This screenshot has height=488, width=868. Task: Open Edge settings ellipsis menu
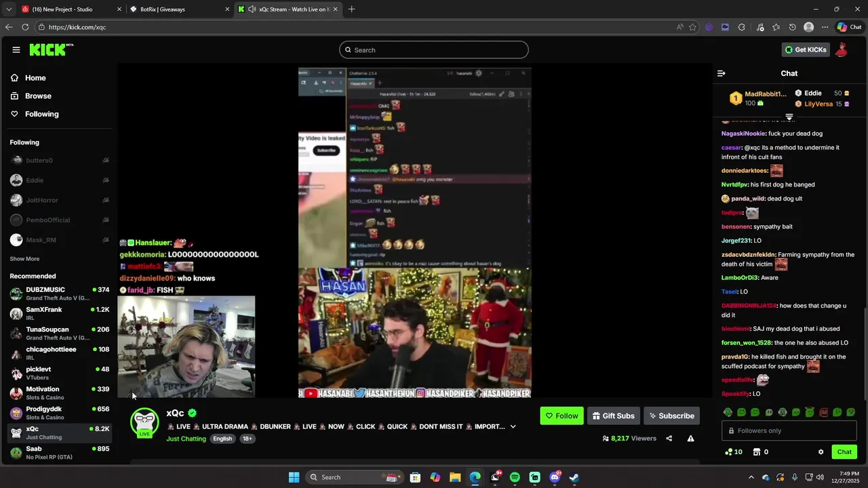[825, 27]
